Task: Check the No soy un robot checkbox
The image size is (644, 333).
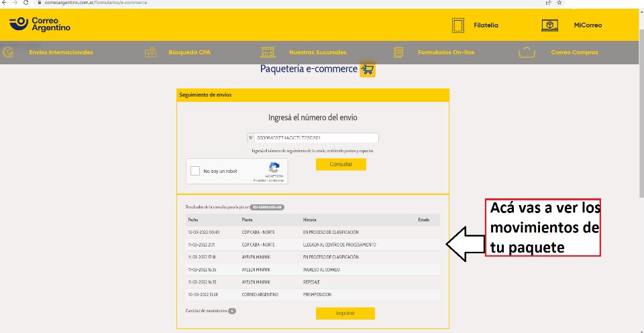Action: pos(195,171)
